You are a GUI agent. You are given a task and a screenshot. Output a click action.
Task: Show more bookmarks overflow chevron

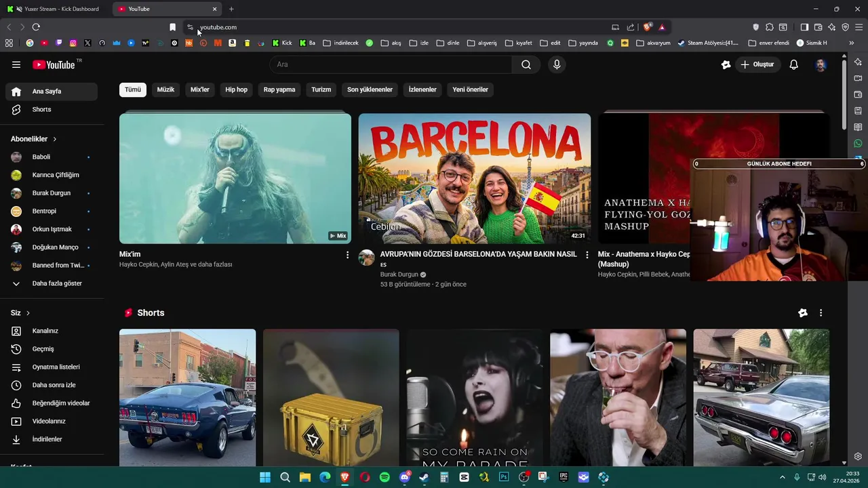[x=851, y=43]
